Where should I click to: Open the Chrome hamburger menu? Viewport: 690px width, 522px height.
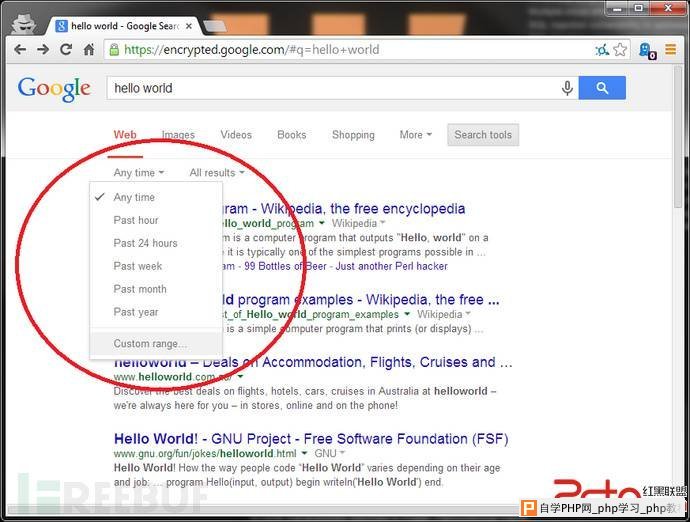click(671, 50)
